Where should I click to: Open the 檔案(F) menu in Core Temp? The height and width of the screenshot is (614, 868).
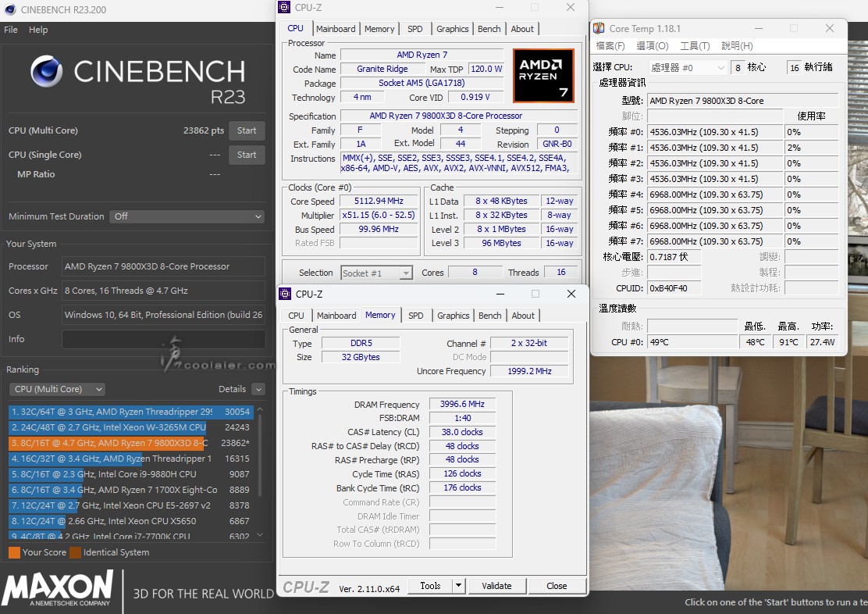click(610, 46)
